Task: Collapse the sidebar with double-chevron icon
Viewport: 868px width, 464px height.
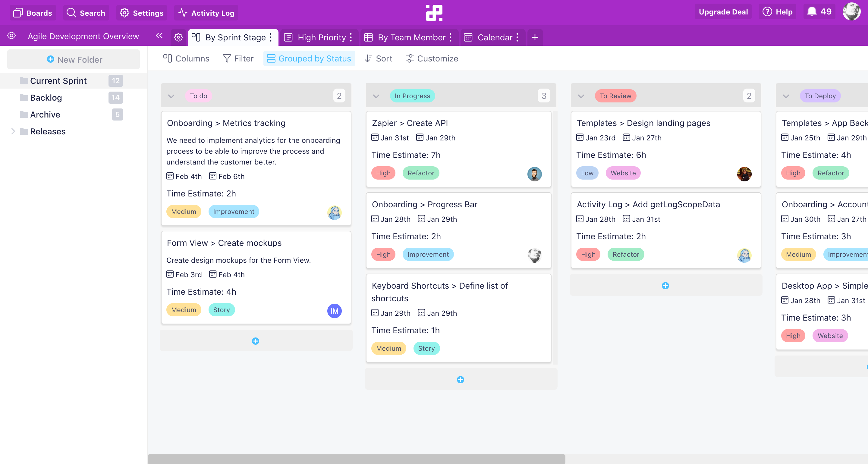Action: [159, 36]
